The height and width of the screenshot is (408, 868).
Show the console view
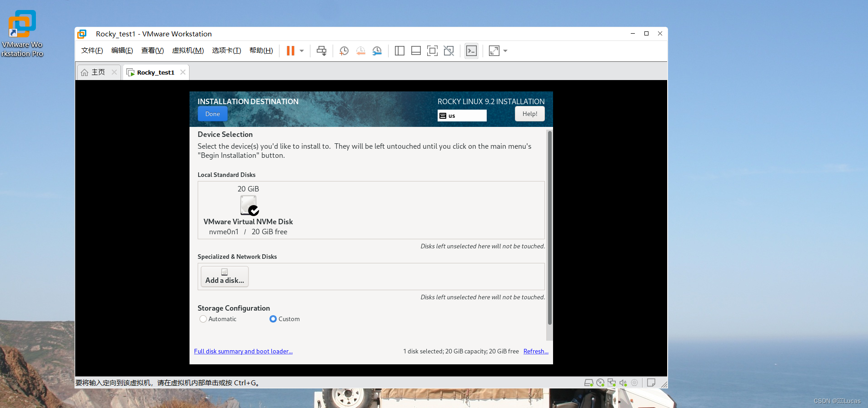click(x=472, y=51)
